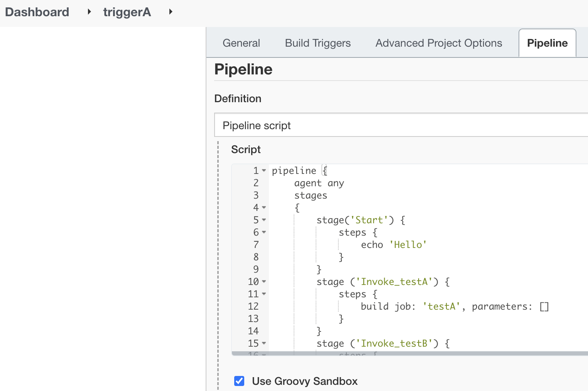Toggle the Use Groovy Sandbox checkbox
588x391 pixels.
239,381
